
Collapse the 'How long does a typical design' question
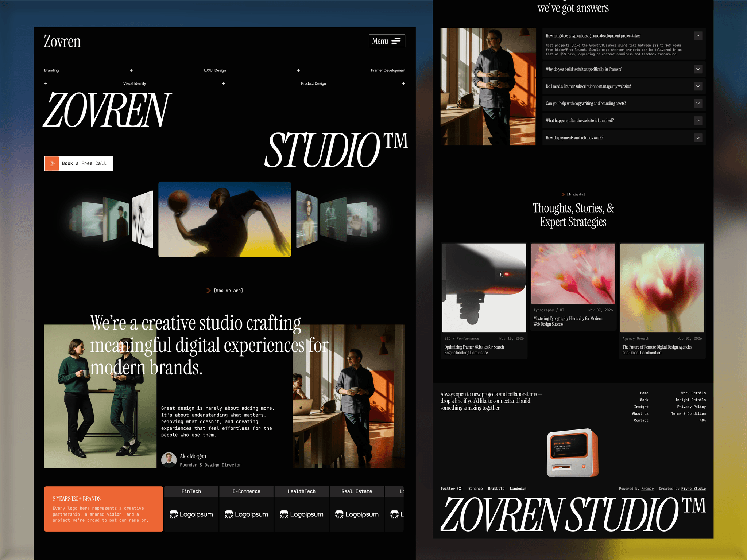coord(698,36)
